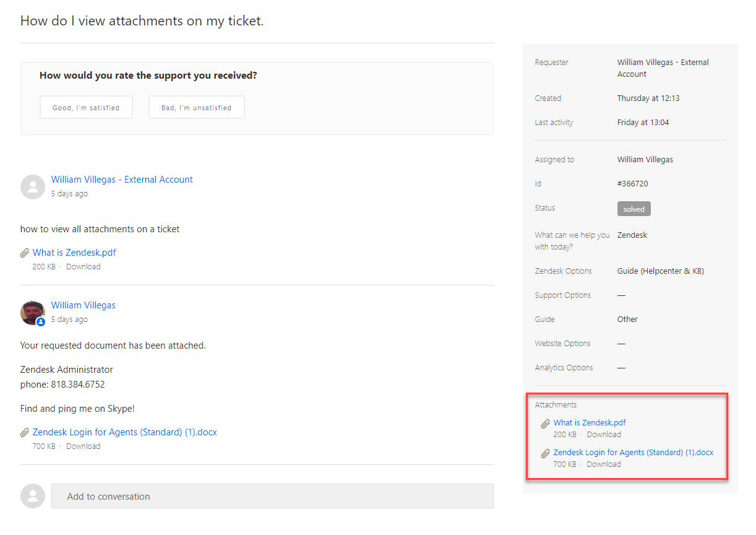
Task: Click 'How would you rate the support' heading
Action: [148, 76]
